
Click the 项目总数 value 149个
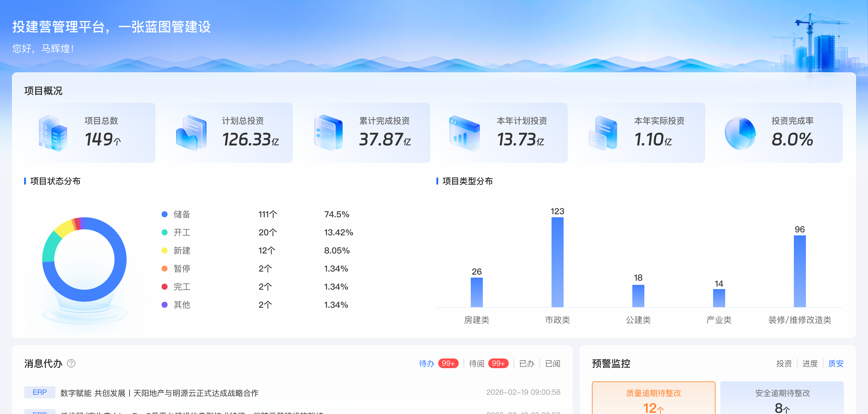coord(103,139)
